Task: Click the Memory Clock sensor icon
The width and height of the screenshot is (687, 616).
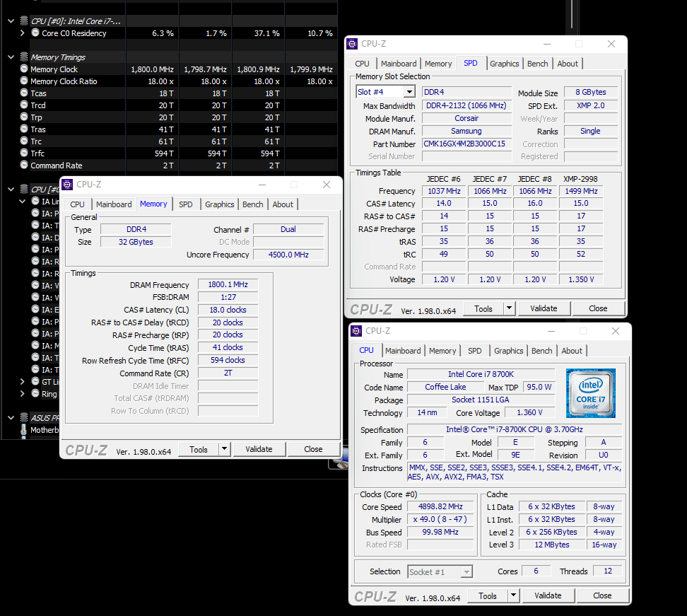Action: (24, 69)
